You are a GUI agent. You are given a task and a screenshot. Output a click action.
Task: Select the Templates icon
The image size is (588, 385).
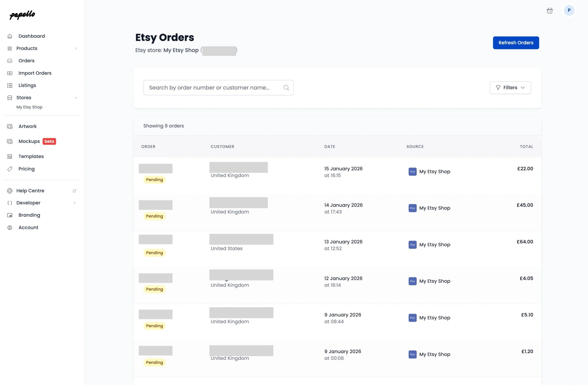(x=10, y=156)
